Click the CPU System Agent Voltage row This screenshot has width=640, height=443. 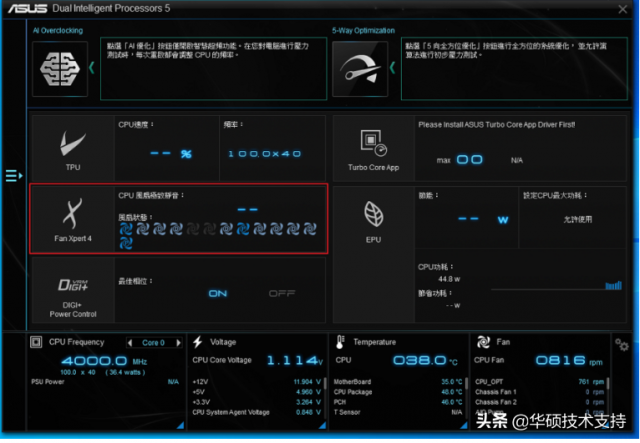point(256,412)
